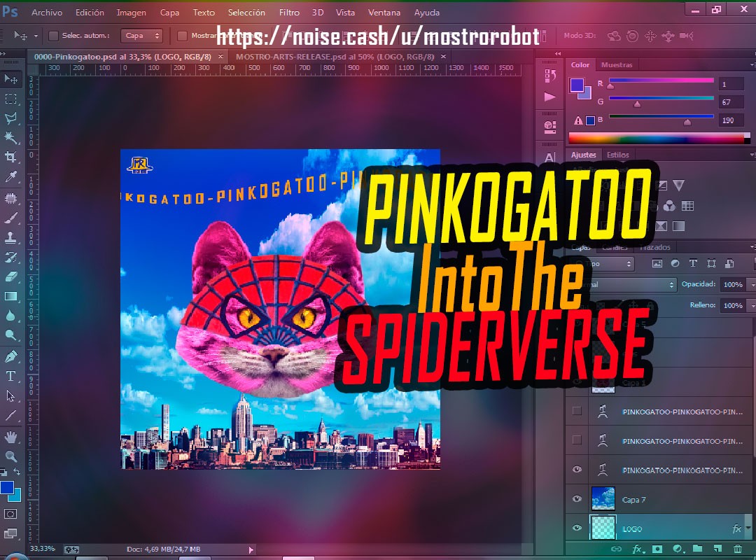Hide the Capa 7 layer
Image resolution: width=756 pixels, height=560 pixels.
tap(577, 498)
